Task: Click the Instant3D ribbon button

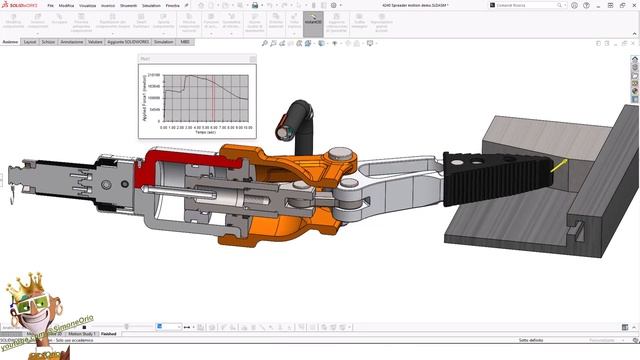Action: click(x=313, y=23)
